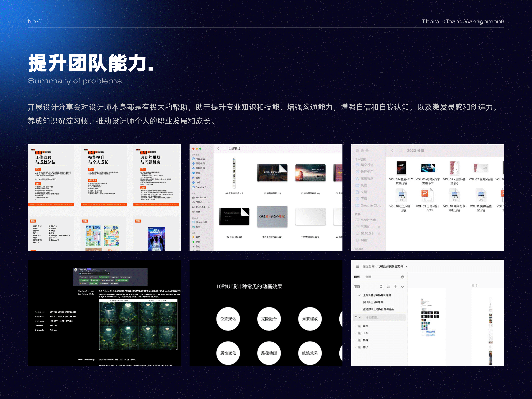Toggle RAW Mode in Midjourney settings
The width and height of the screenshot is (532, 399).
(83, 277)
